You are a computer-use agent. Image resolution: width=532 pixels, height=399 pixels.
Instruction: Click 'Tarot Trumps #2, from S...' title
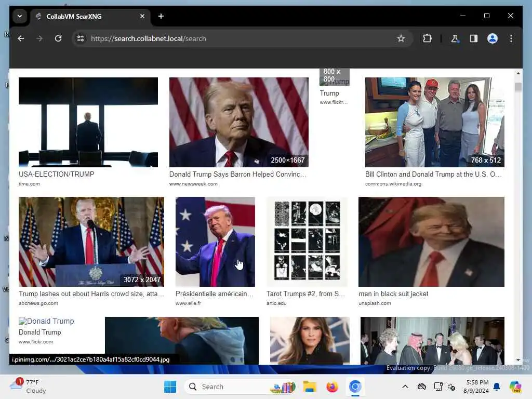[305, 294]
